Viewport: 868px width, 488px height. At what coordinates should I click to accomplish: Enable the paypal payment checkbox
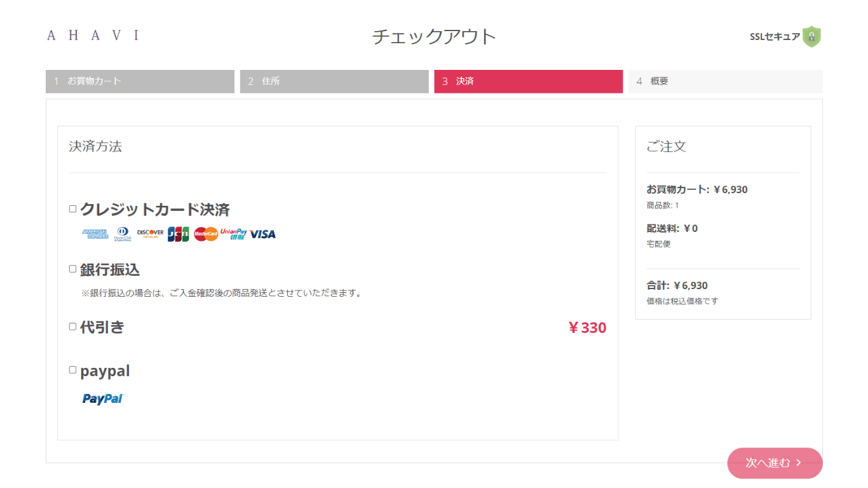tap(72, 370)
